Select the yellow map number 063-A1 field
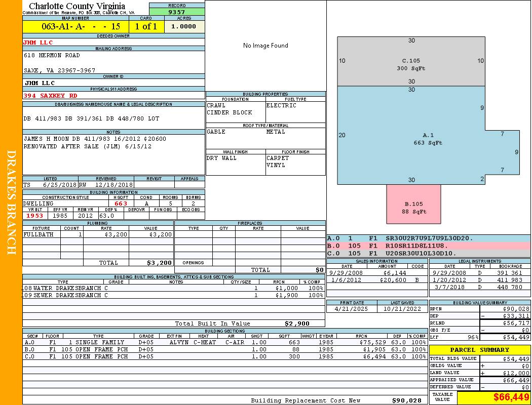532x405 pixels. click(76, 26)
